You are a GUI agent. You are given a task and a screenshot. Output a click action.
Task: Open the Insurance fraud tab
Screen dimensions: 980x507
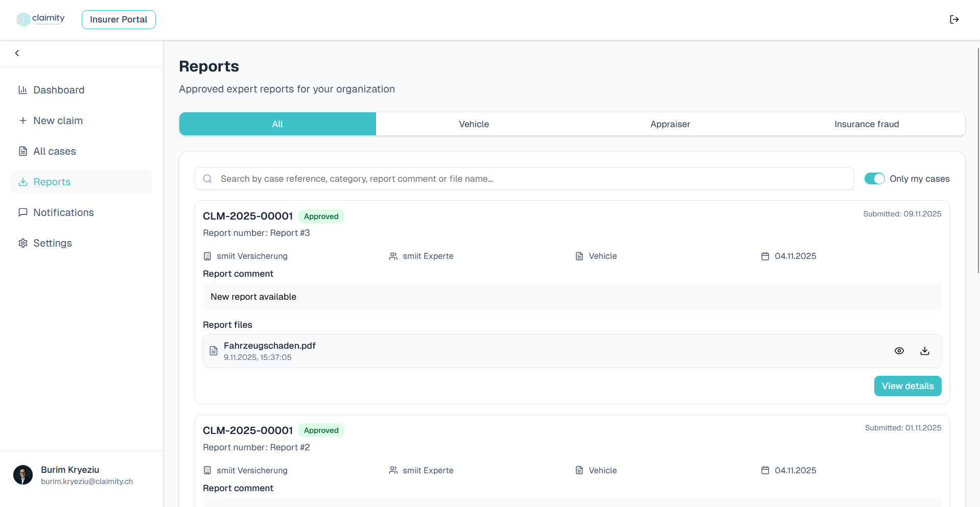867,124
